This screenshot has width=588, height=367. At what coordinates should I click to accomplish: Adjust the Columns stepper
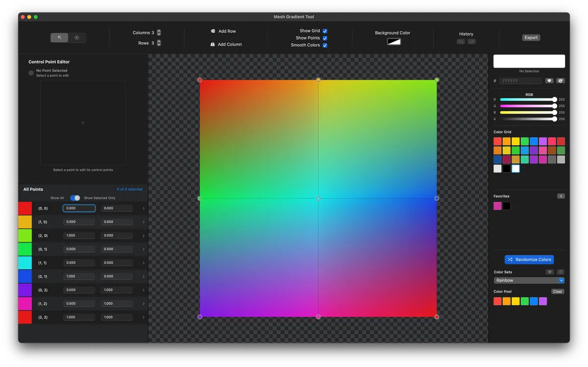tap(159, 32)
